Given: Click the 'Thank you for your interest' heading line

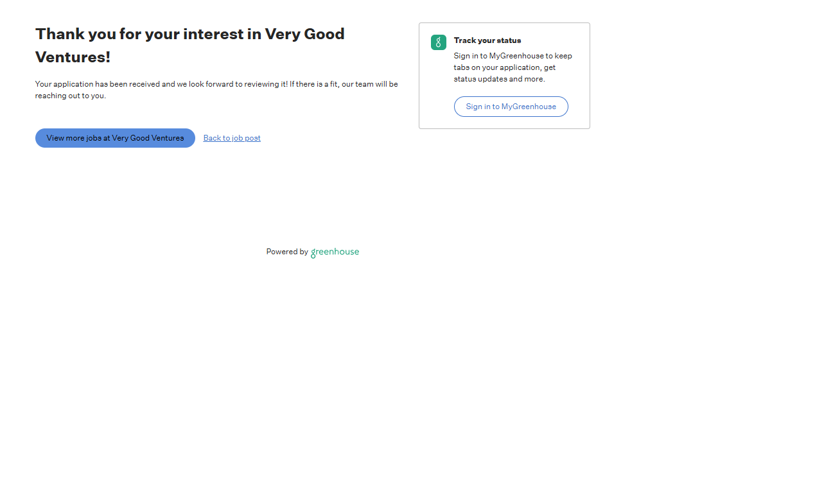Looking at the screenshot, I should [189, 34].
